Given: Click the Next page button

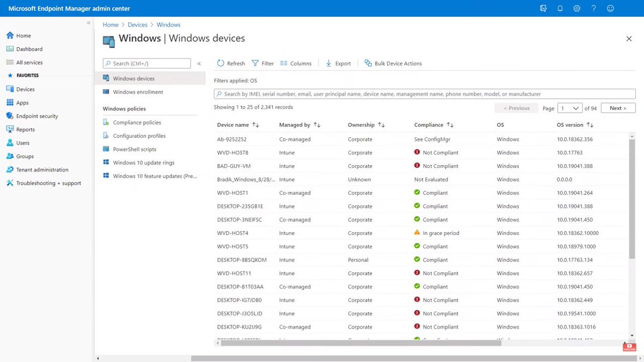Looking at the screenshot, I should point(618,108).
